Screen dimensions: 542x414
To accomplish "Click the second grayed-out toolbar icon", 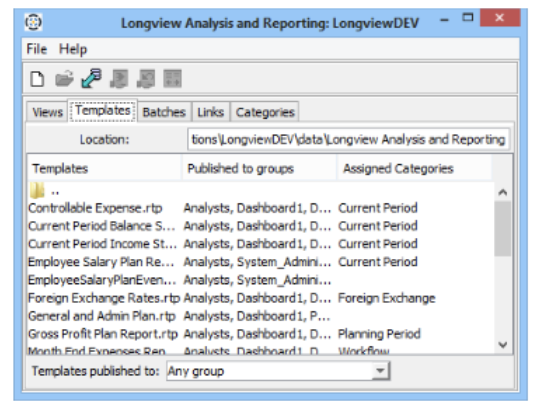I will tap(146, 79).
